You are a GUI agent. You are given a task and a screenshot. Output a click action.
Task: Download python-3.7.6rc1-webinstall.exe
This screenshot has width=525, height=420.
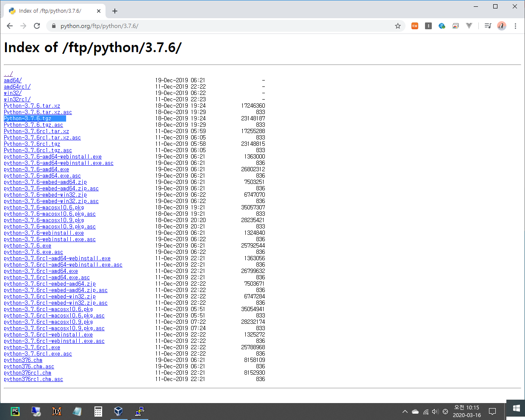(48, 334)
